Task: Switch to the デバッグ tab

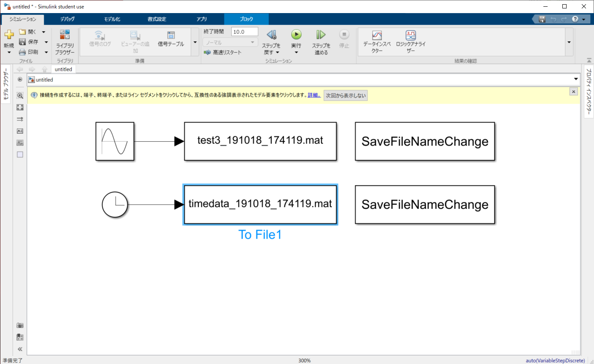Action: pyautogui.click(x=67, y=19)
